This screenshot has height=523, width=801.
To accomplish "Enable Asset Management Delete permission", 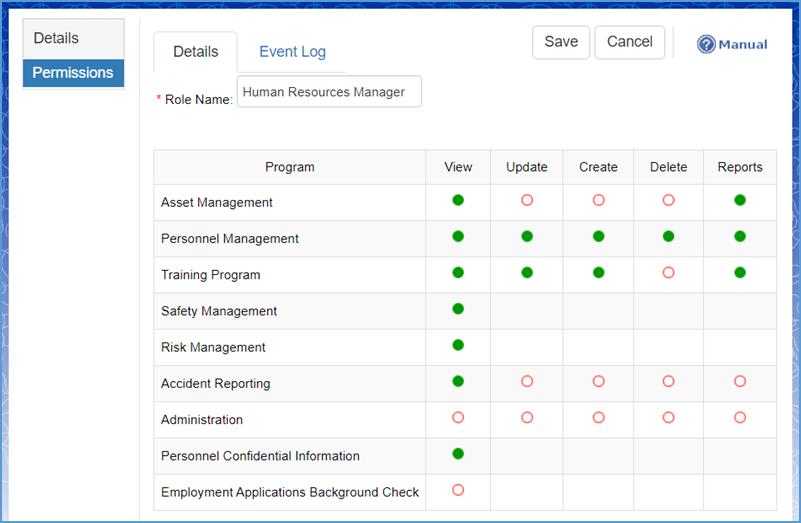I will click(668, 200).
